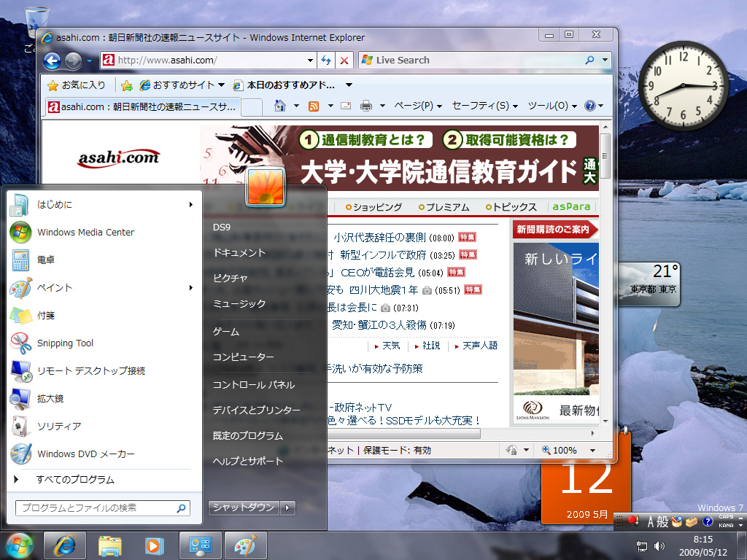Screen dimensions: 747x560
Task: Launch Snipping Tool from Start menu
Action: pyautogui.click(x=102, y=343)
